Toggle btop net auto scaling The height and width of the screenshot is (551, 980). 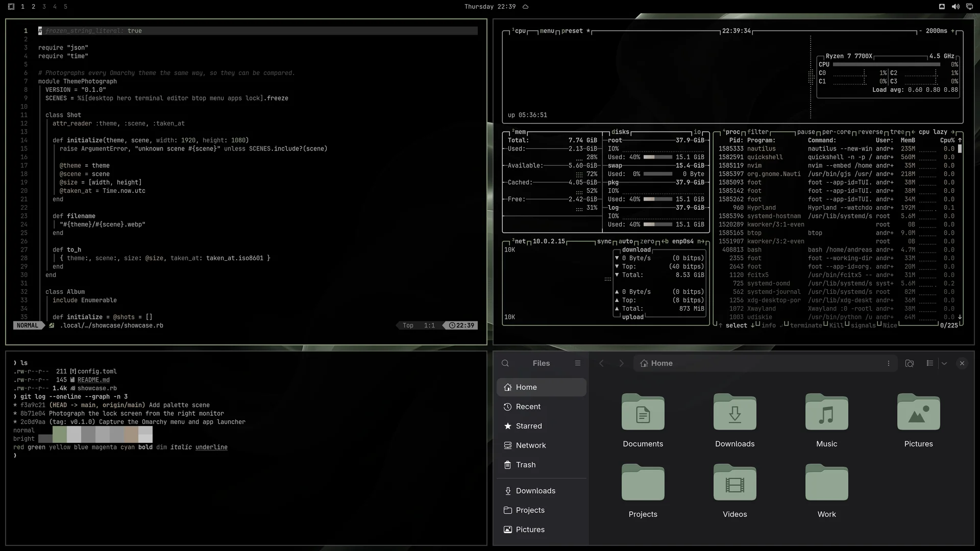[626, 241]
